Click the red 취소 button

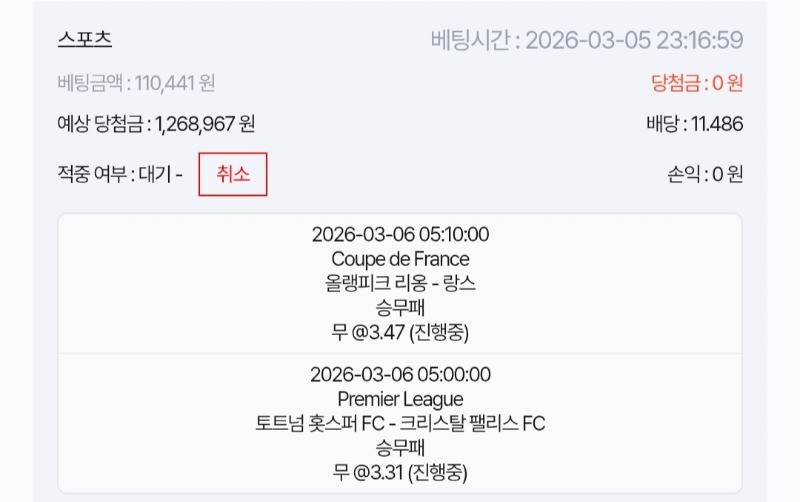coord(232,174)
